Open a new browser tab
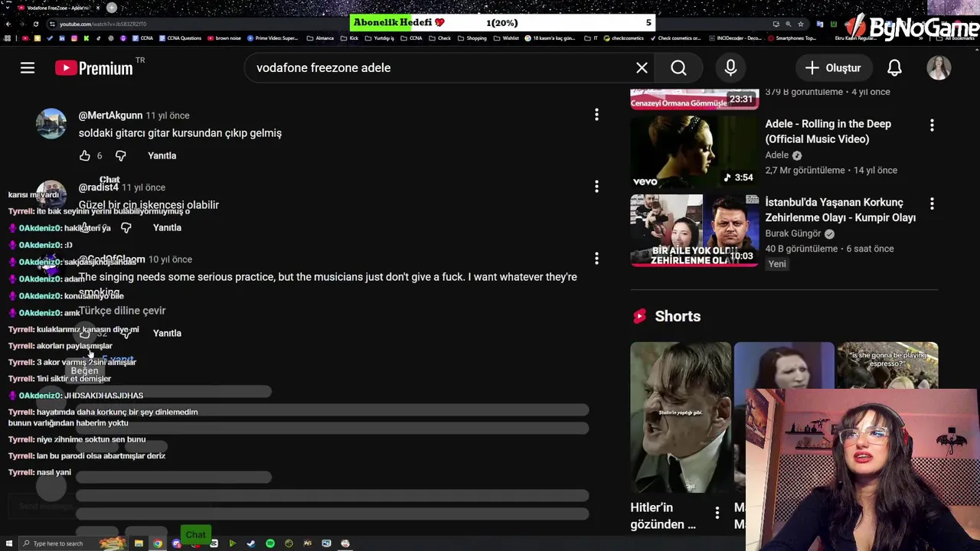 (x=112, y=8)
